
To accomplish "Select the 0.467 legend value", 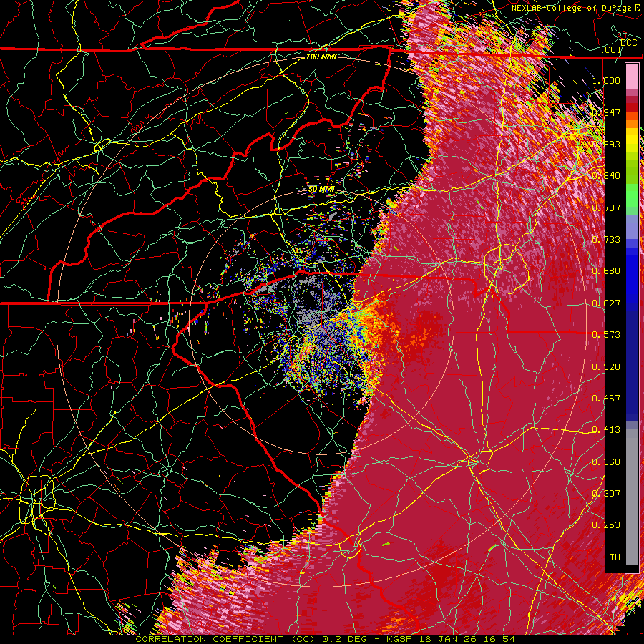I will point(606,399).
